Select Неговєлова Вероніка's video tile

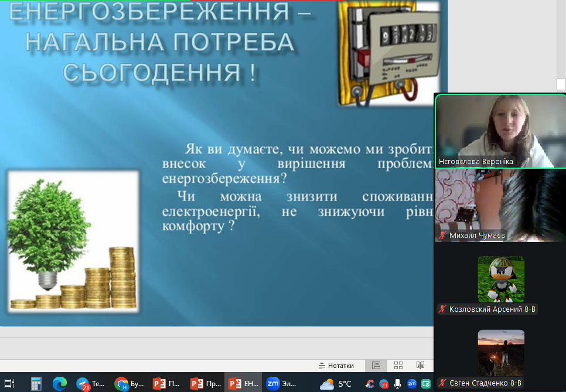point(500,131)
